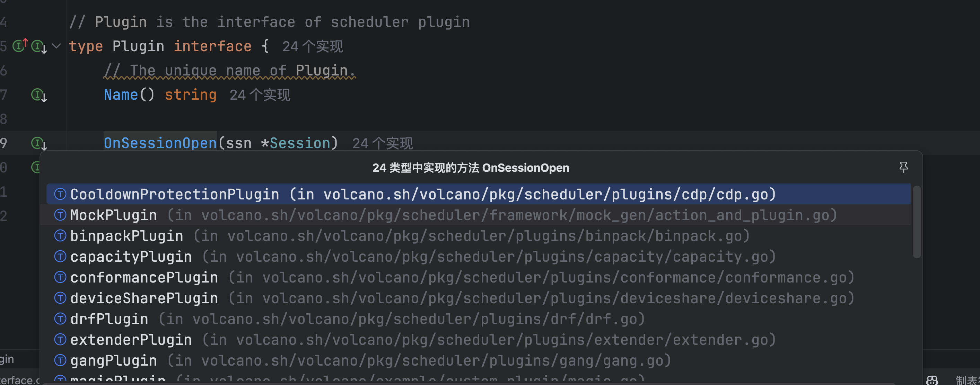The width and height of the screenshot is (980, 385).
Task: Click the popup list's vertical scrollbar
Action: [917, 222]
